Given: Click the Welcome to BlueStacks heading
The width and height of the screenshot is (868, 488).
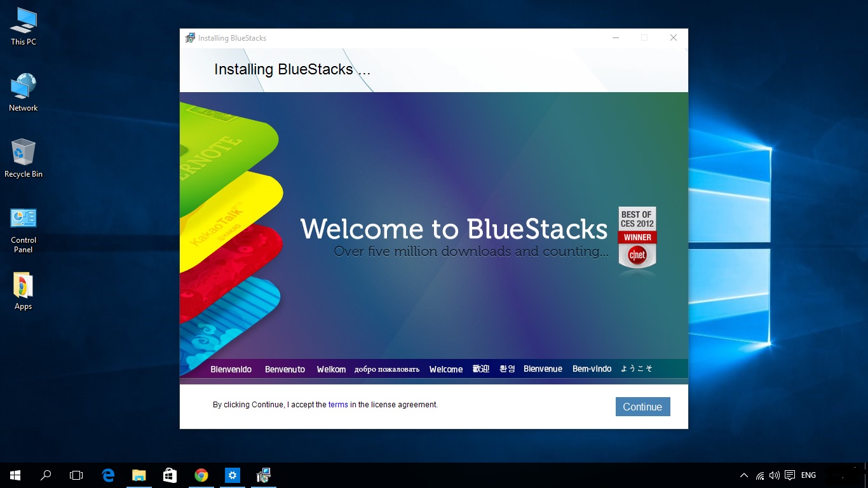Looking at the screenshot, I should click(x=454, y=229).
